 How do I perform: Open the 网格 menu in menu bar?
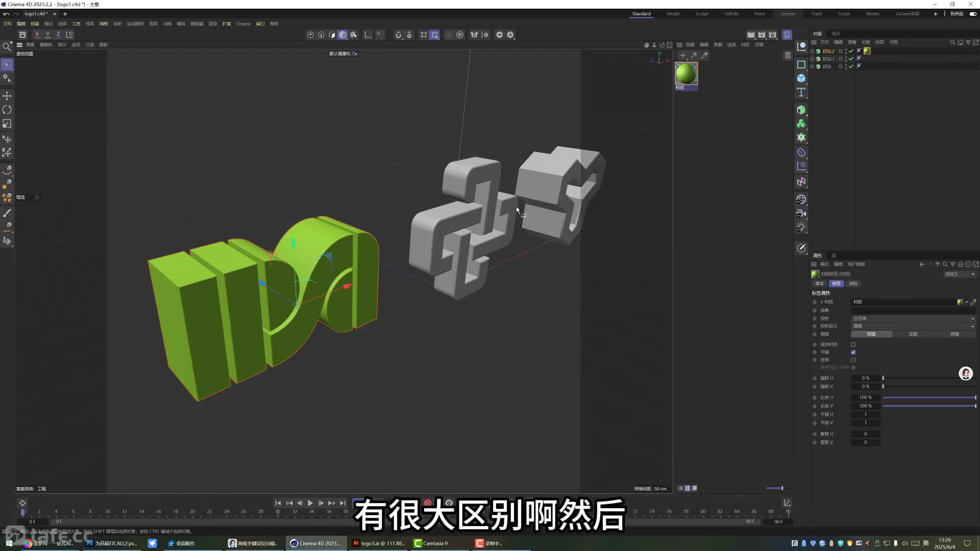104,23
